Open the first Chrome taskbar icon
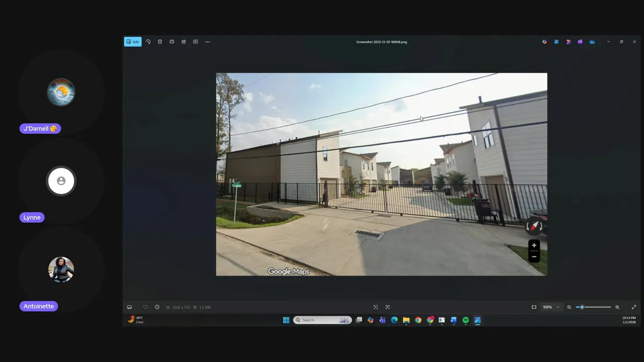This screenshot has width=644, height=362. (418, 320)
